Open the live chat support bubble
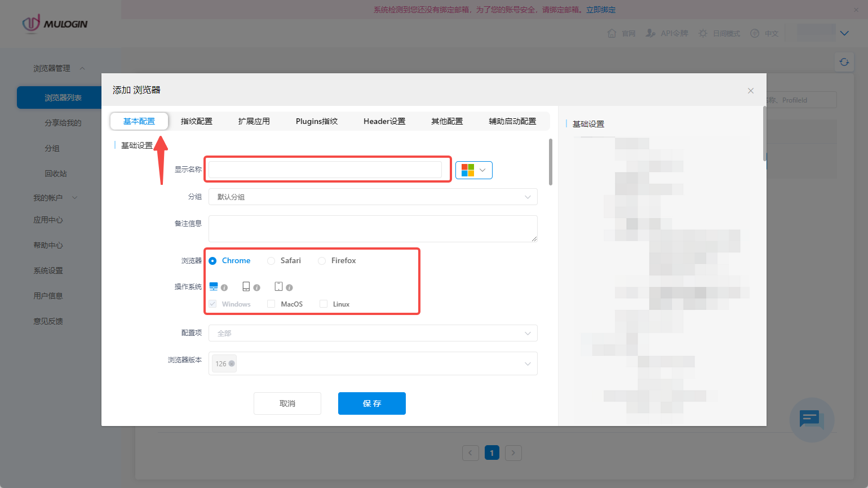 pos(812,420)
